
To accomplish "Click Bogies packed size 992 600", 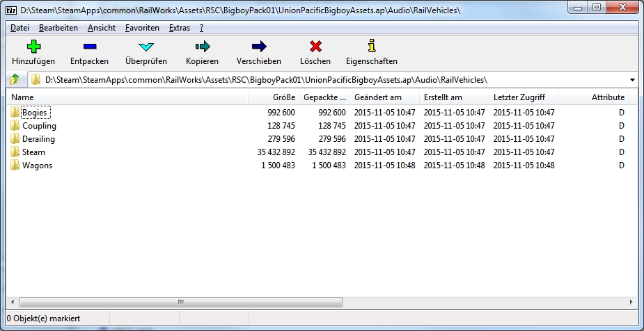I will pos(332,113).
